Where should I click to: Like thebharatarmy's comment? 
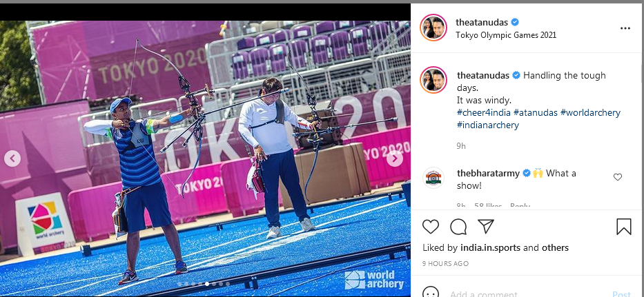click(618, 177)
